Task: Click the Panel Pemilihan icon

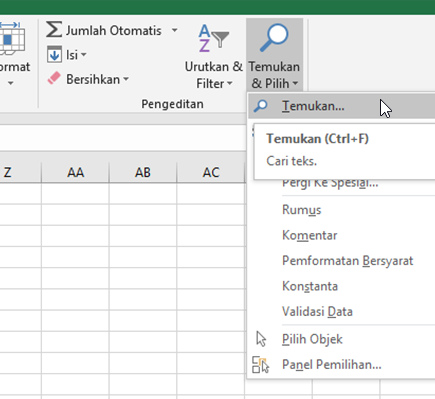Action: click(x=261, y=365)
